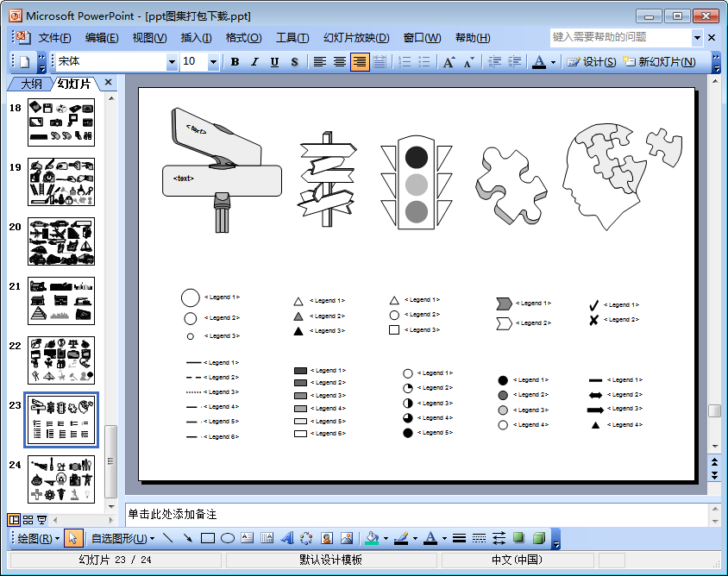This screenshot has width=728, height=576.
Task: Select the objects pointer tool
Action: tap(72, 538)
